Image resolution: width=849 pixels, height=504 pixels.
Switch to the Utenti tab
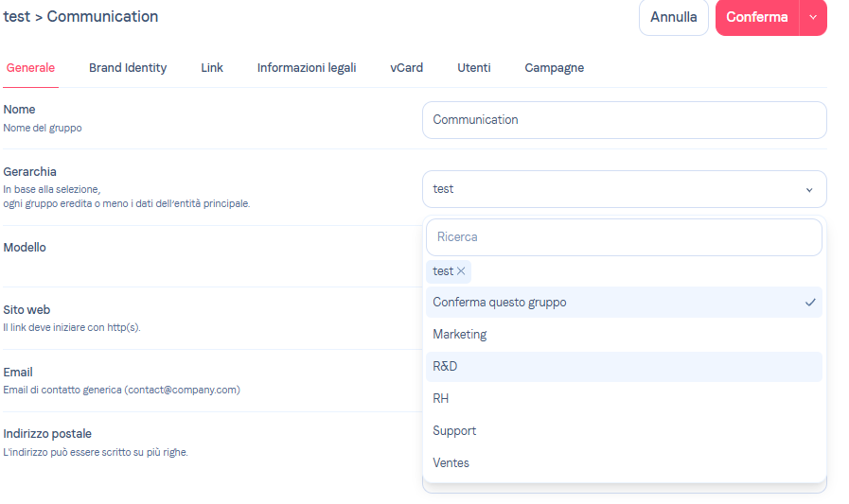click(474, 68)
